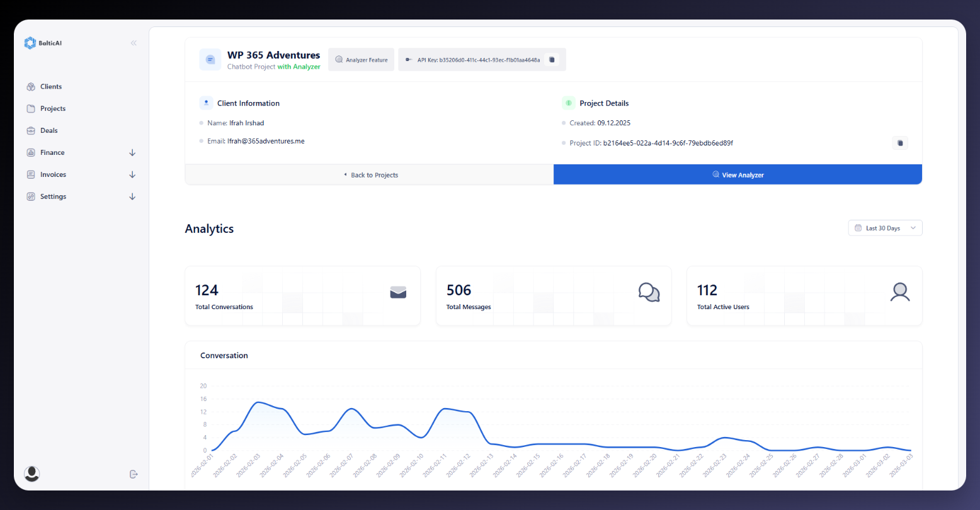Click the Analyzer Feature badge
Screen dimensions: 980x510
pyautogui.click(x=361, y=60)
